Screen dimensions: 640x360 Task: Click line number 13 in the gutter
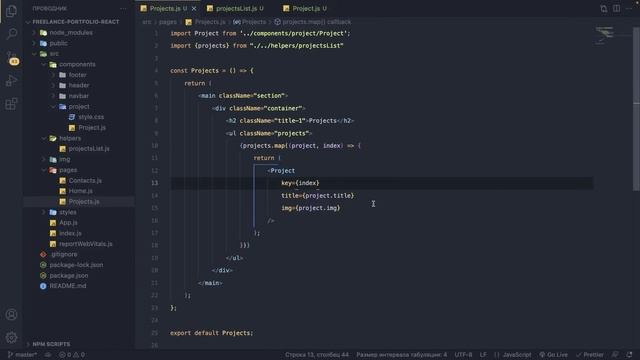pyautogui.click(x=155, y=183)
